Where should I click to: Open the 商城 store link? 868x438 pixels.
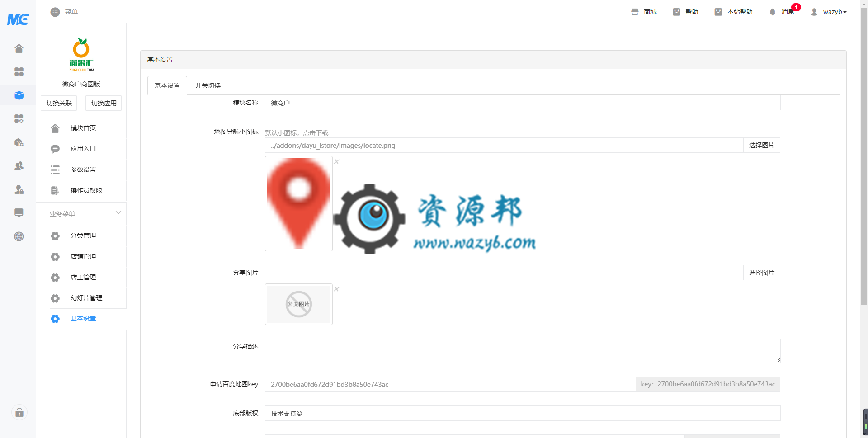644,12
